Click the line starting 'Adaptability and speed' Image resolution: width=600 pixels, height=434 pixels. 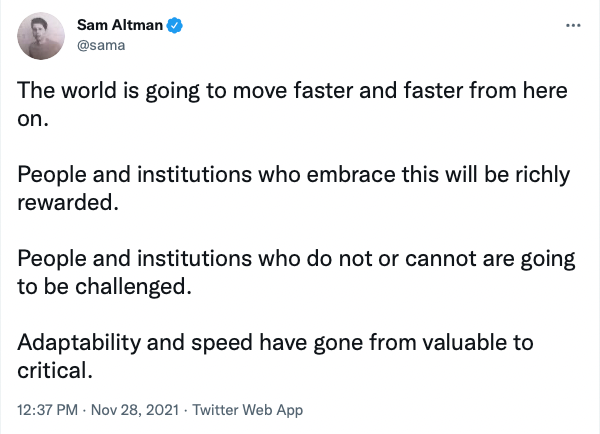tap(275, 343)
